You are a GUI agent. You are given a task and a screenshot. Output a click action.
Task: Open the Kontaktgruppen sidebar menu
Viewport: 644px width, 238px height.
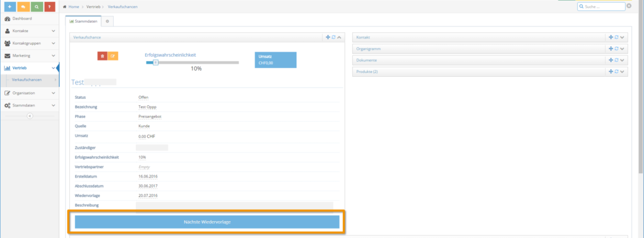point(30,43)
